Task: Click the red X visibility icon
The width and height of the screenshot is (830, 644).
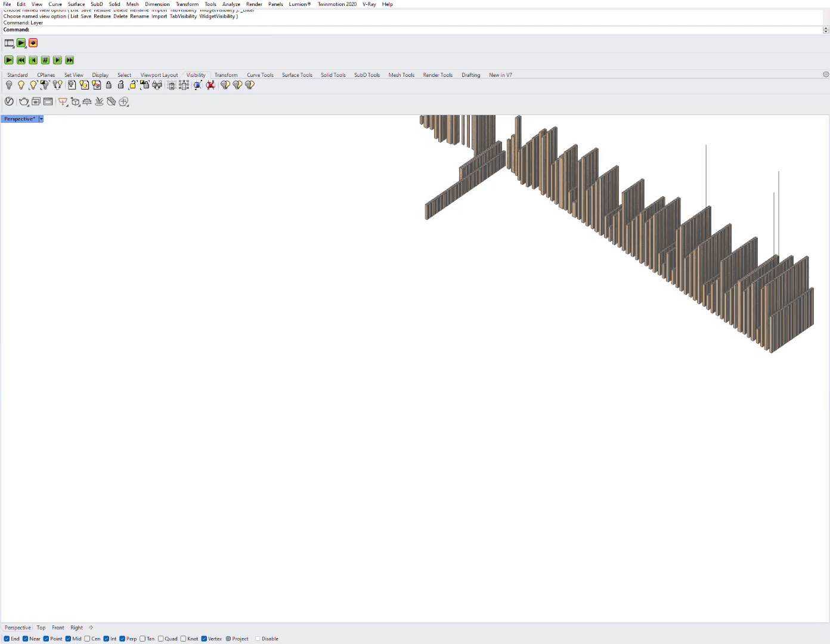Action: [x=210, y=85]
